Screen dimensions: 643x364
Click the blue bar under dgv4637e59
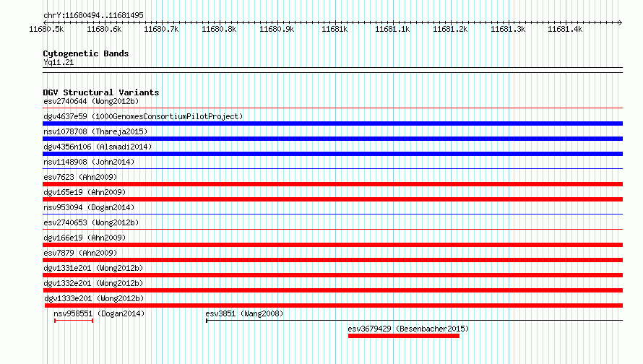pos(332,123)
